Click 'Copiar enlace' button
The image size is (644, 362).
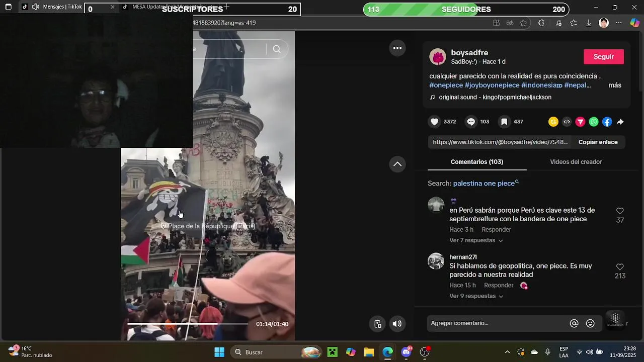coord(598,142)
